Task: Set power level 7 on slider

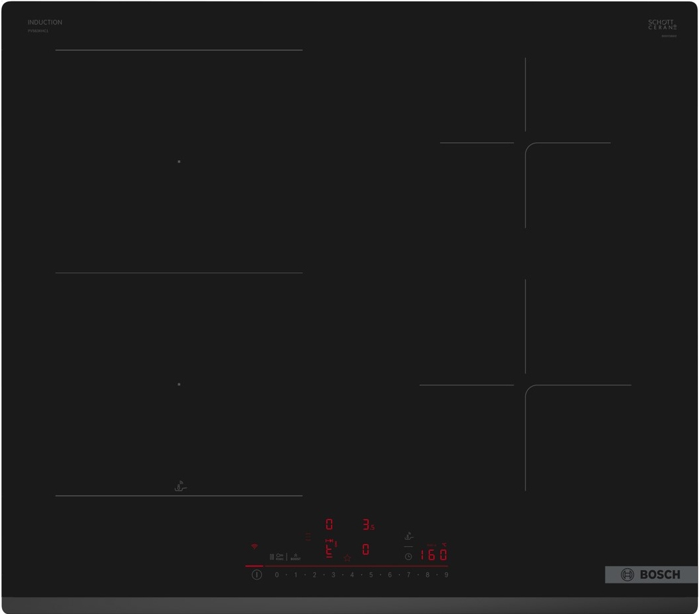Action: click(408, 575)
